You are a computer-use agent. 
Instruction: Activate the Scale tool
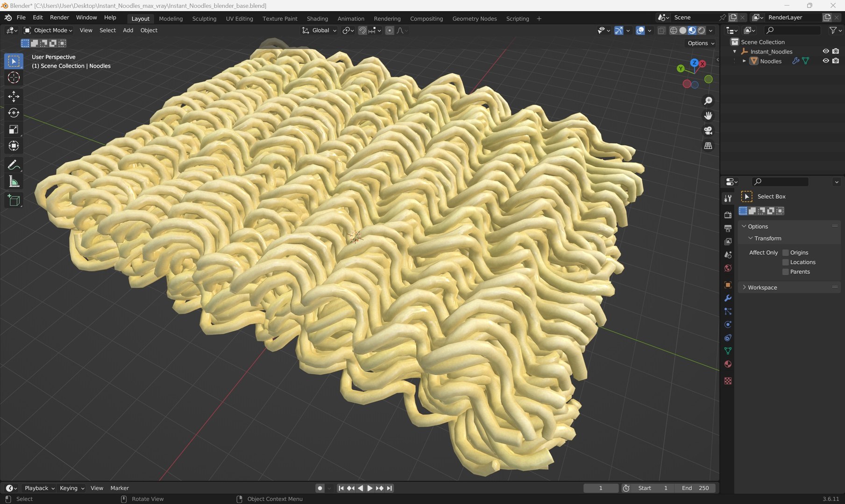14,129
